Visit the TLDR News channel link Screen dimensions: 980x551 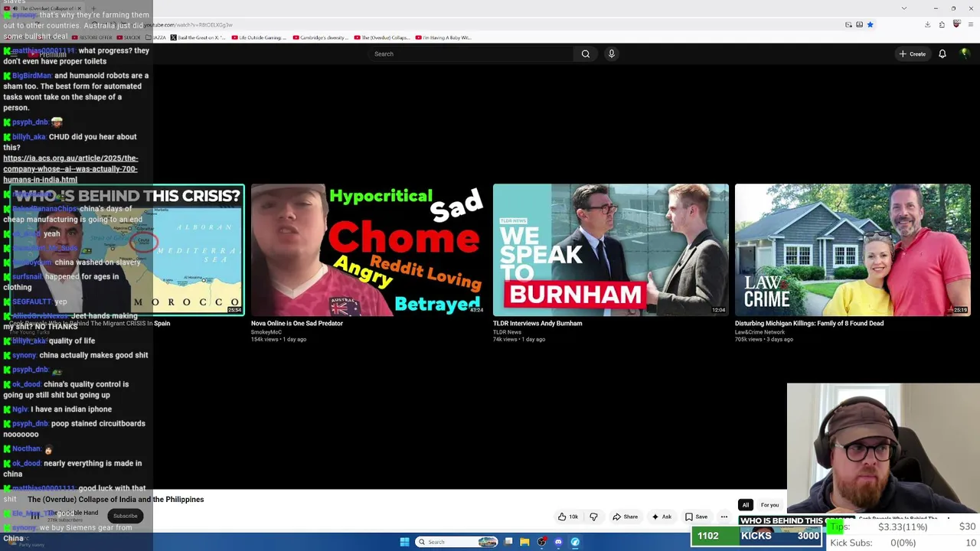pos(507,332)
